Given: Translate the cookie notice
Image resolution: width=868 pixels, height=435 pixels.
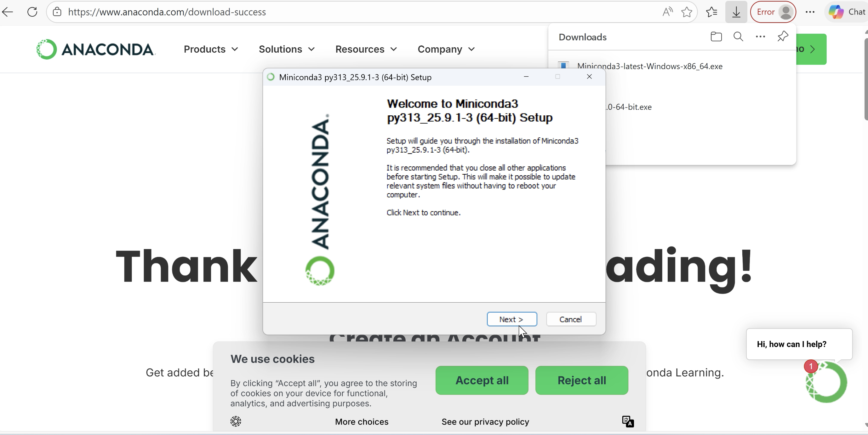Looking at the screenshot, I should 627,421.
